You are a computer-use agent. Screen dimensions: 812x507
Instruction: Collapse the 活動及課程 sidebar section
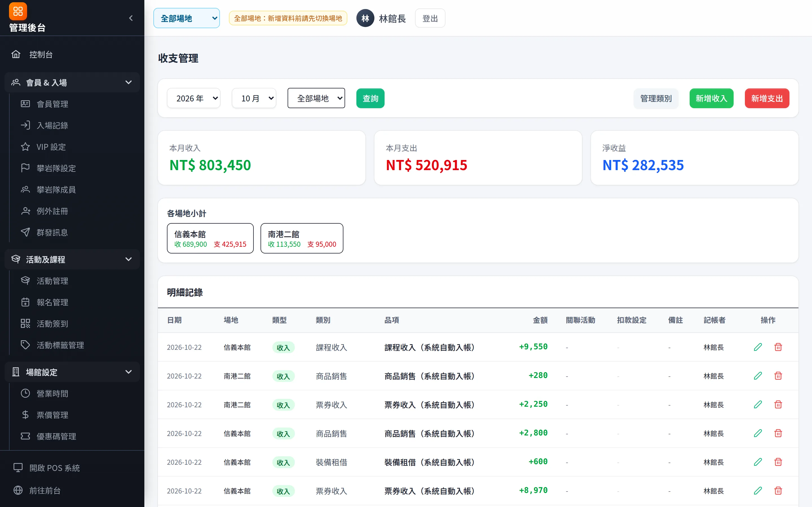[x=72, y=259]
